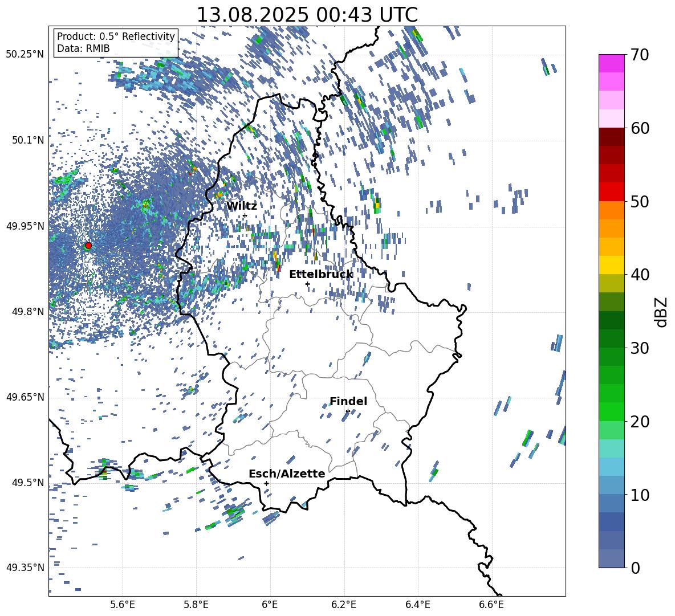Click the 50.1°N latitude label
This screenshot has width=675, height=616.
[29, 140]
